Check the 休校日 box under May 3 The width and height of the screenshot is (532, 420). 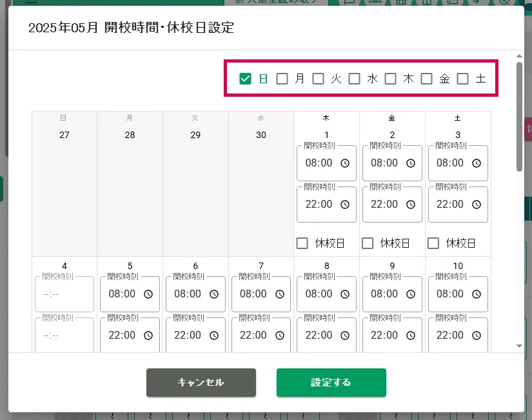click(x=433, y=243)
